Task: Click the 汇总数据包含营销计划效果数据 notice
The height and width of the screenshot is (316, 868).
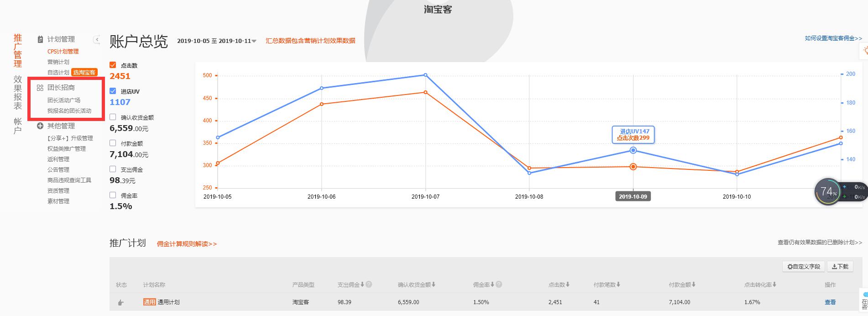Action: coord(310,41)
